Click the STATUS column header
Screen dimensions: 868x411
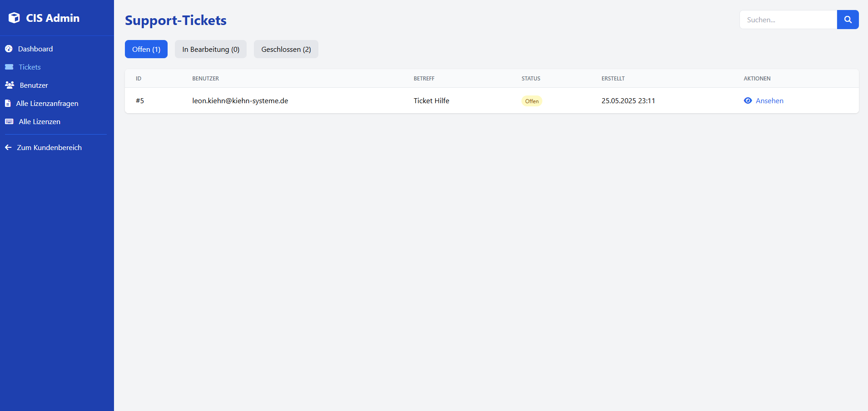point(531,79)
